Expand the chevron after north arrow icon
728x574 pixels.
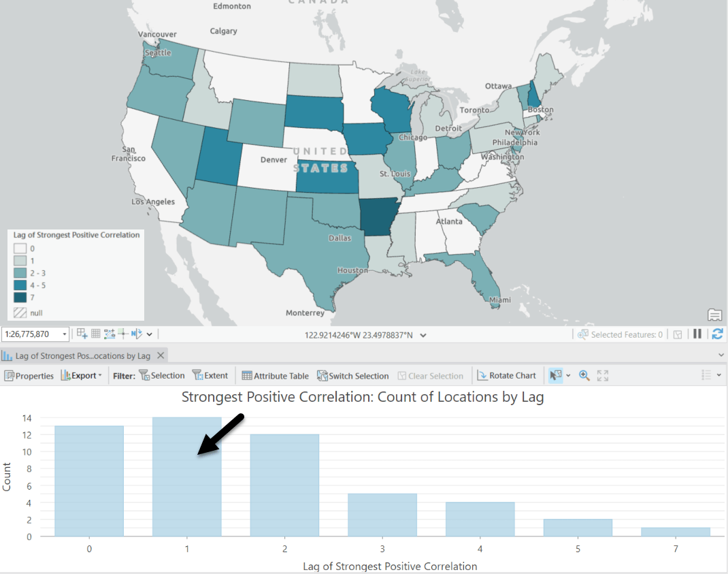click(x=150, y=334)
